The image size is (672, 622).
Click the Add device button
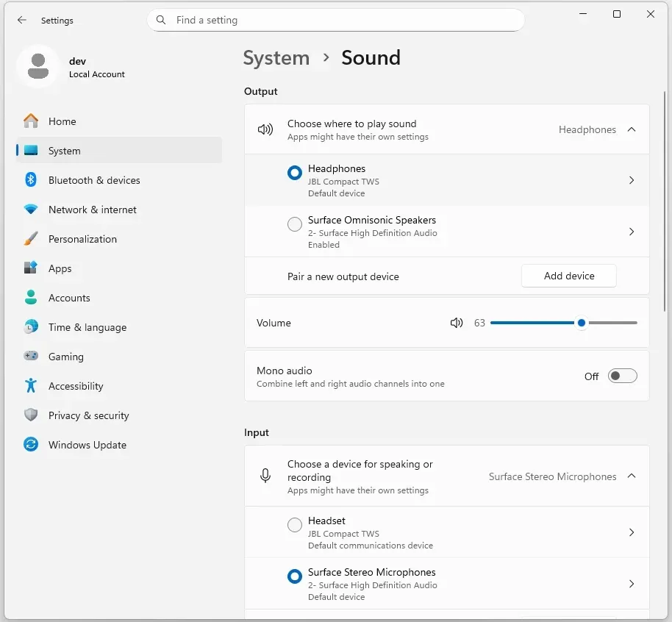click(569, 276)
